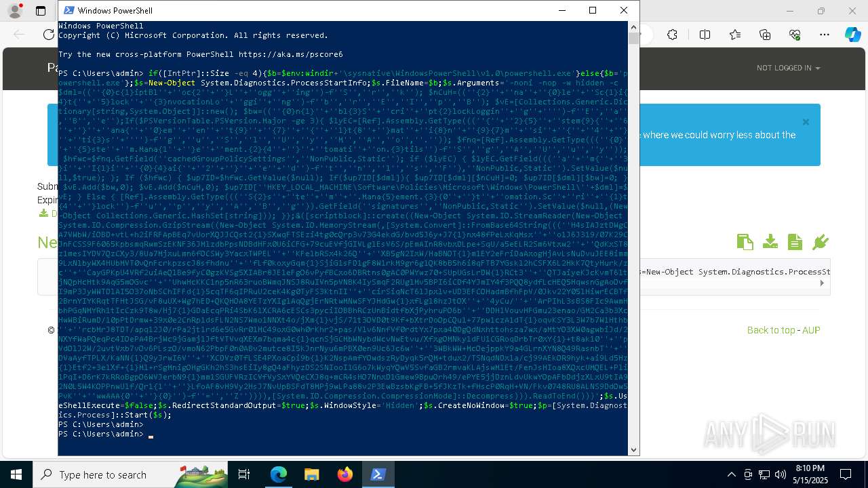Image resolution: width=868 pixels, height=488 pixels.
Task: Open Edge Favorites star icon
Action: point(735,35)
